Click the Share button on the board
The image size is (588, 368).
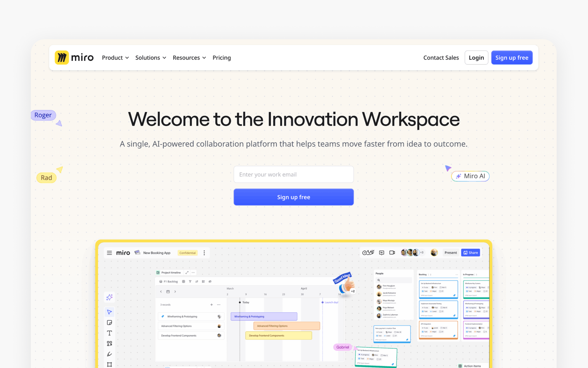[x=470, y=252]
